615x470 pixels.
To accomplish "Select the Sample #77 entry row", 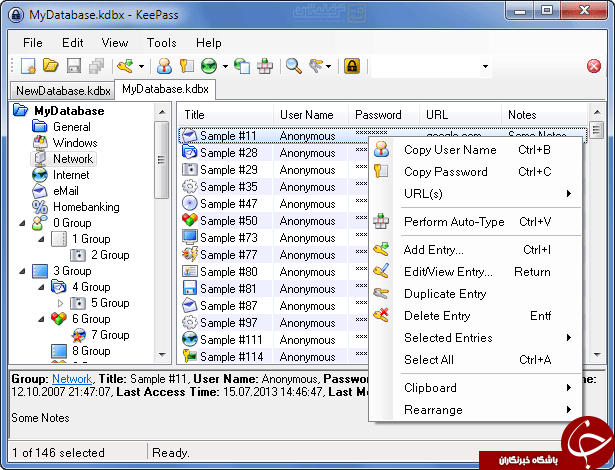I will 274,255.
